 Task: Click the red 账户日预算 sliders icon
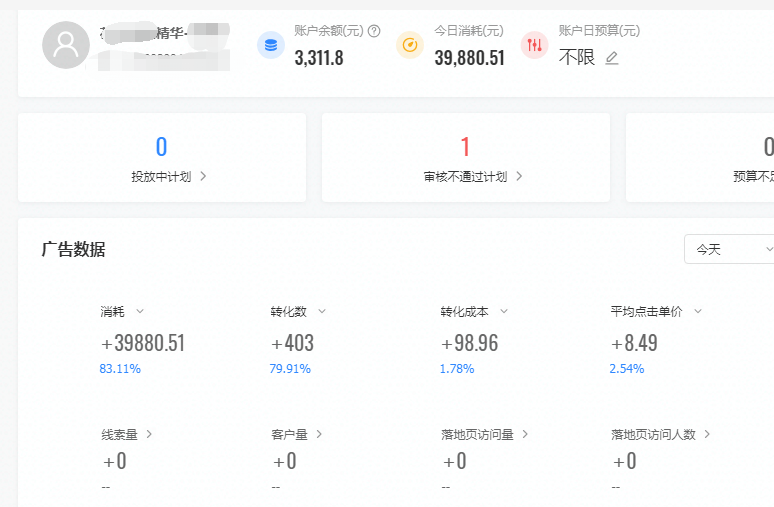535,45
